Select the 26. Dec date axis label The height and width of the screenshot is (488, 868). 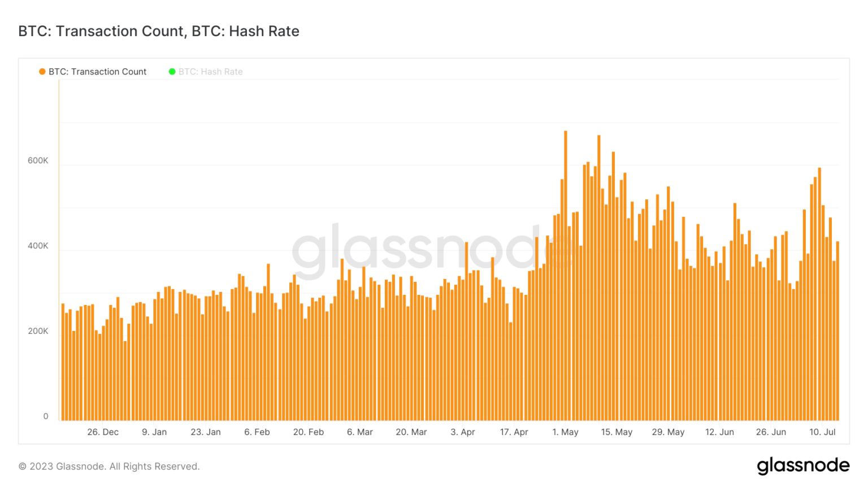[x=103, y=432]
